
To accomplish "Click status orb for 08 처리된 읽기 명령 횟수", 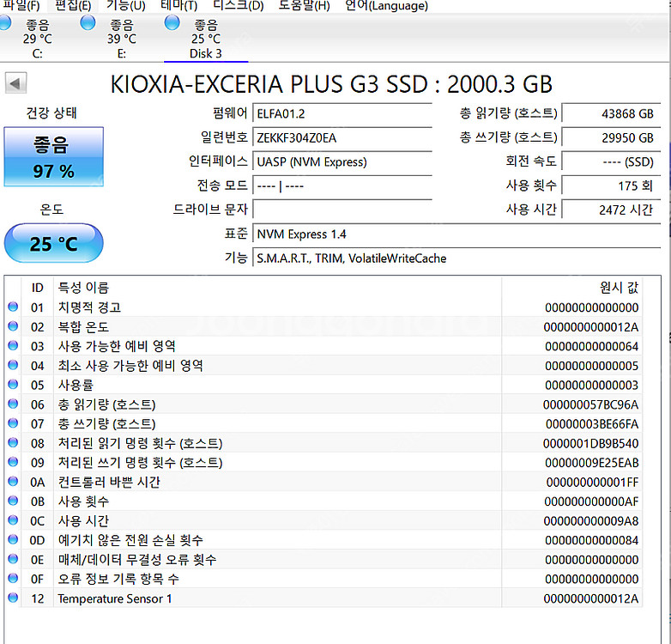I will coord(13,442).
